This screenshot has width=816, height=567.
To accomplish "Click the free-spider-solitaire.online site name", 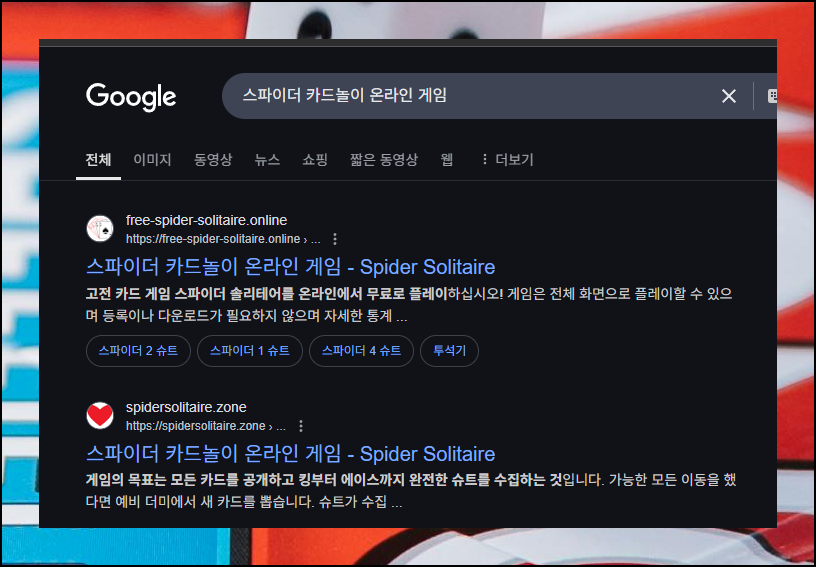I will pos(207,220).
